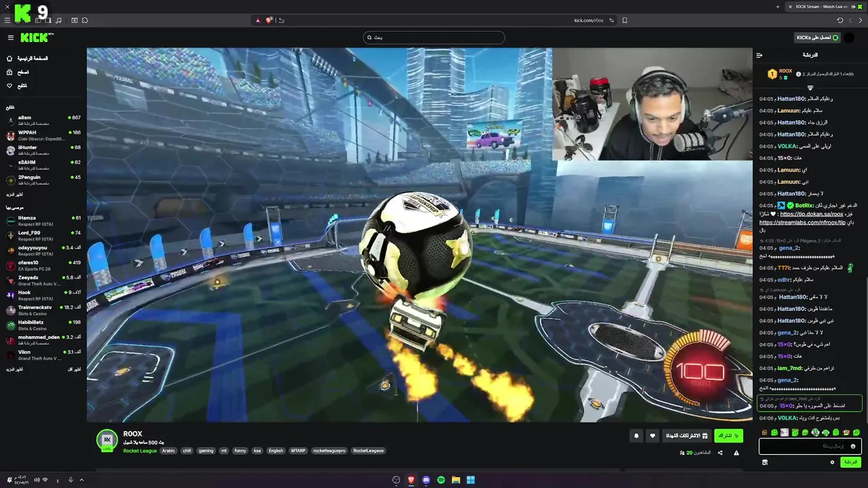Viewport: 868px width, 488px height.
Task: Click the report warning triangle icon
Action: (x=736, y=453)
